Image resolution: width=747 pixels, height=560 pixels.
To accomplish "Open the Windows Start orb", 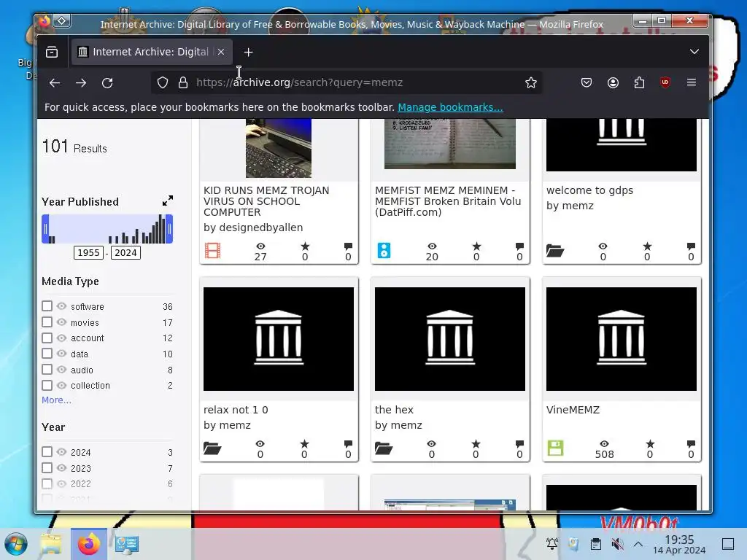I will [x=16, y=544].
